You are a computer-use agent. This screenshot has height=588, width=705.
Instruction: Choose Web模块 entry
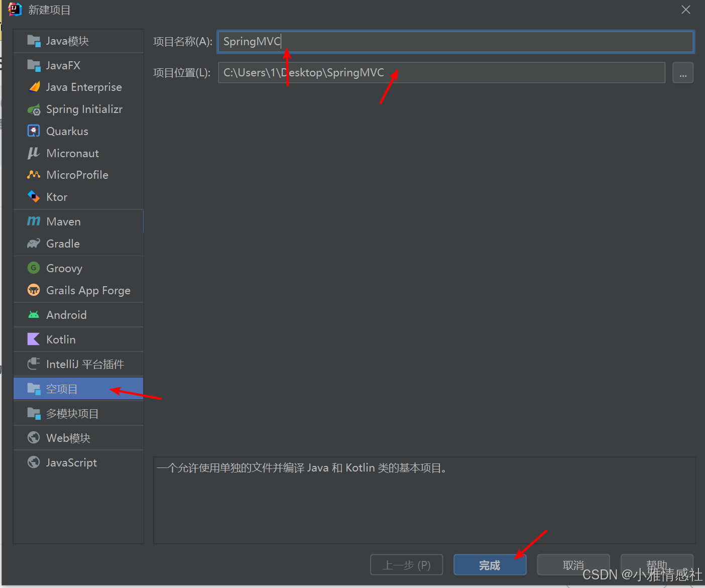78,438
